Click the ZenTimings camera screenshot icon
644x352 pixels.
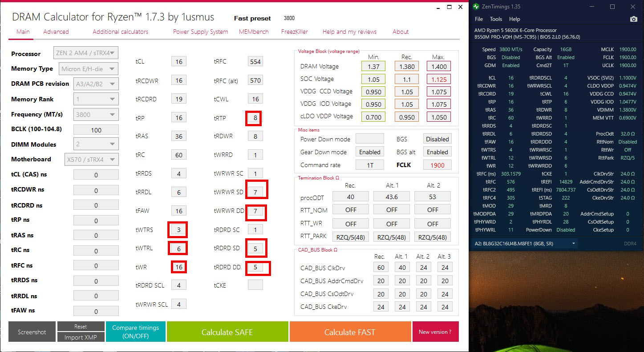pyautogui.click(x=633, y=19)
